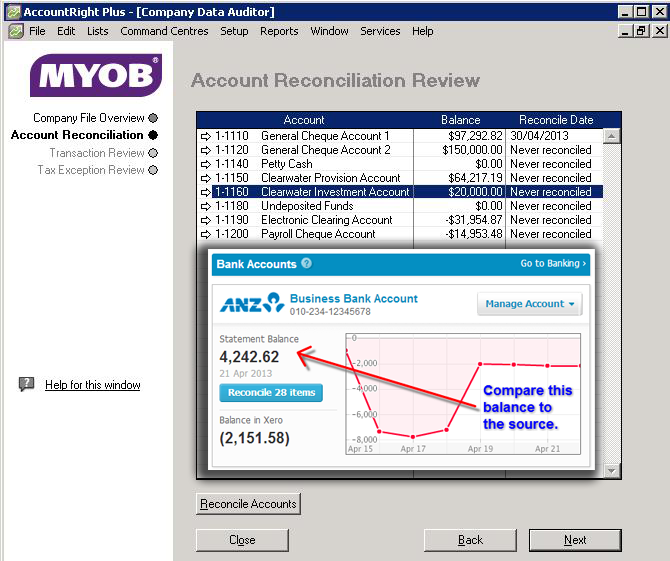The width and height of the screenshot is (670, 561).
Task: Click the arrow icon beside account 1-1140
Action: pos(206,164)
